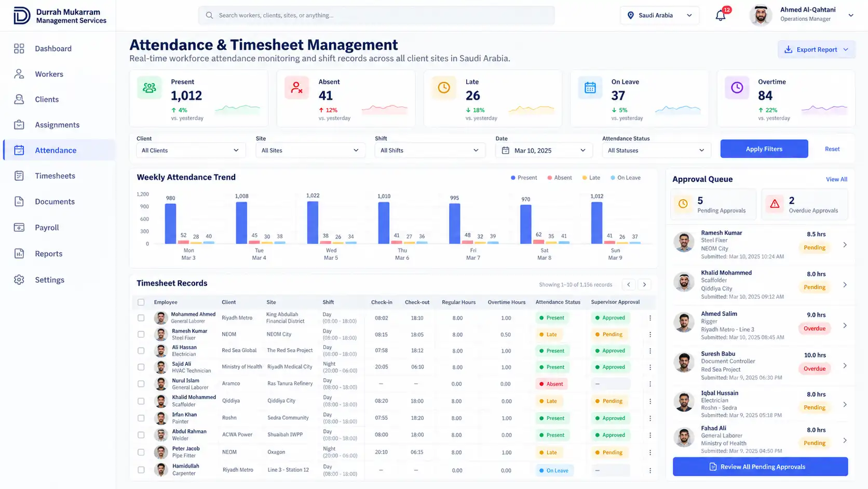868x489 pixels.
Task: Go to previous page of timesheet records
Action: tap(629, 284)
